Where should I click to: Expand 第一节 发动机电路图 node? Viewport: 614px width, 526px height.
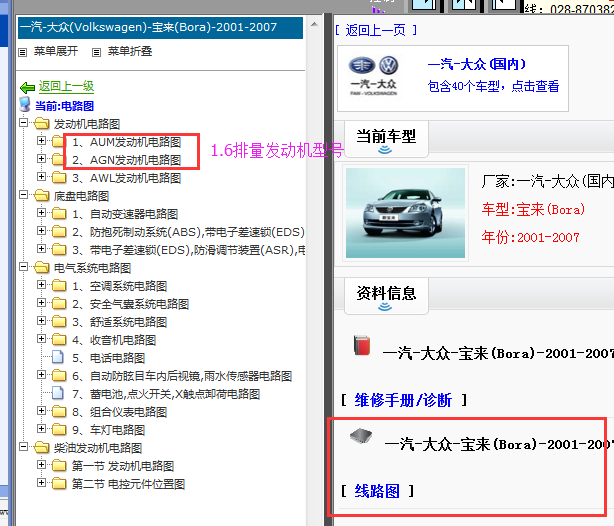(41, 464)
